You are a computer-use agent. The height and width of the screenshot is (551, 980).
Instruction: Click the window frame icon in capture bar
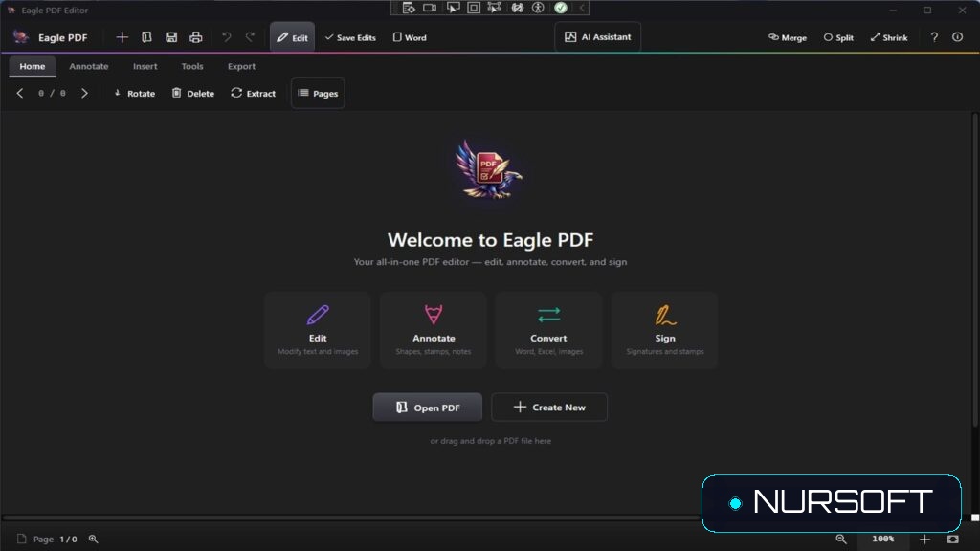[x=474, y=8]
